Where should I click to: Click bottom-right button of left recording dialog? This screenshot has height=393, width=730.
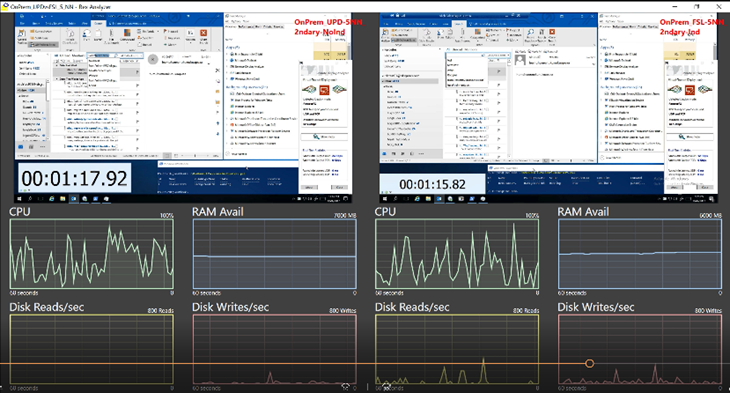point(339,187)
